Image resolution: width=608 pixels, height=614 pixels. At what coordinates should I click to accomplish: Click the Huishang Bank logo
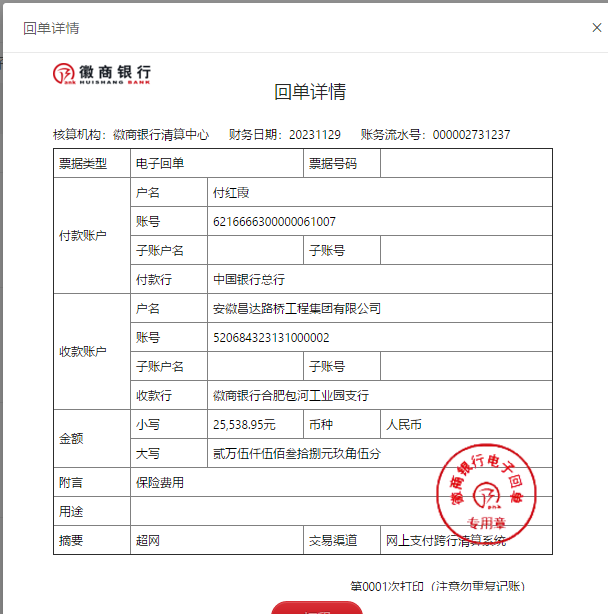[103, 73]
